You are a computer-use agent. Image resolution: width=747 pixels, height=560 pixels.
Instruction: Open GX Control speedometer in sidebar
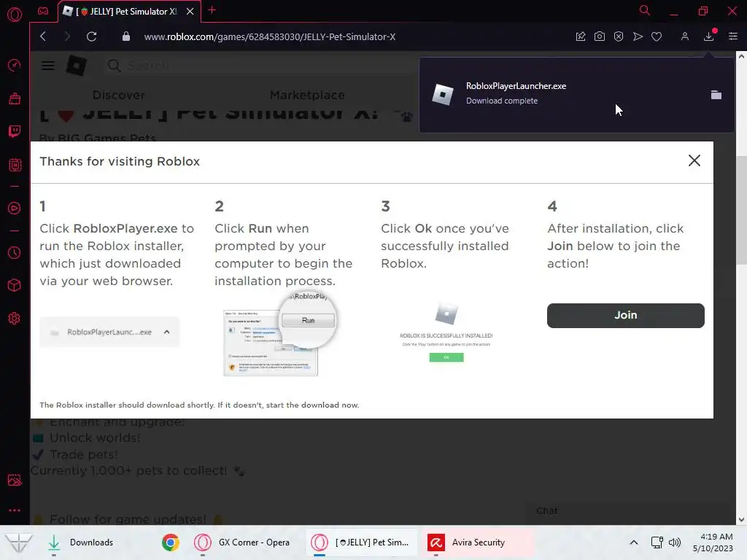15,65
